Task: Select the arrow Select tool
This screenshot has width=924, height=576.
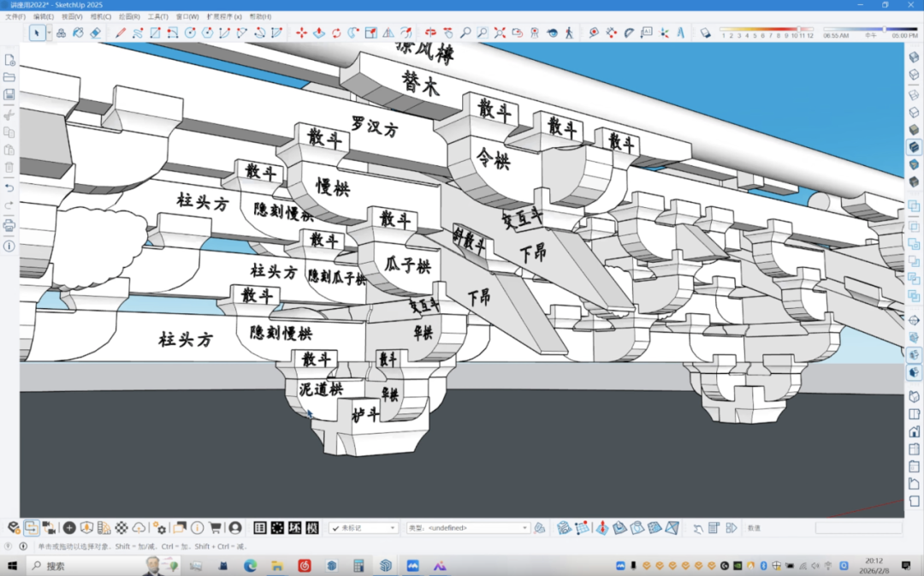Action: [x=37, y=33]
